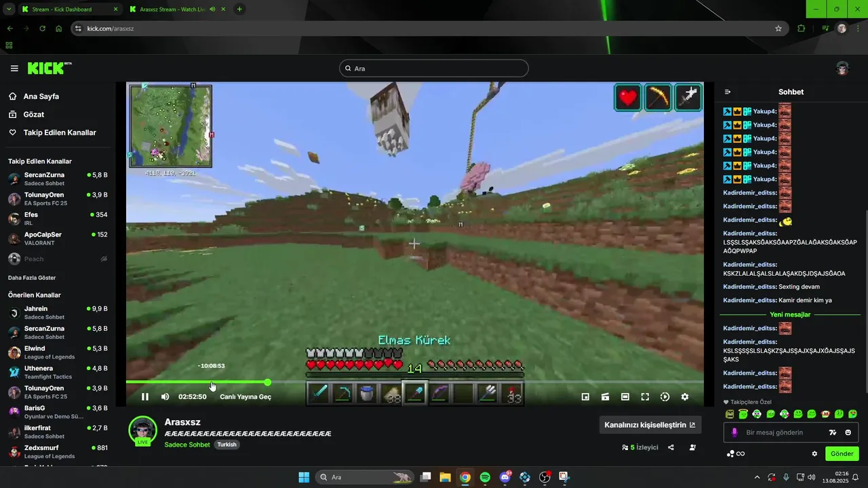The image size is (868, 488).
Task: Go to Ana Sayfa home
Action: pyautogui.click(x=41, y=96)
